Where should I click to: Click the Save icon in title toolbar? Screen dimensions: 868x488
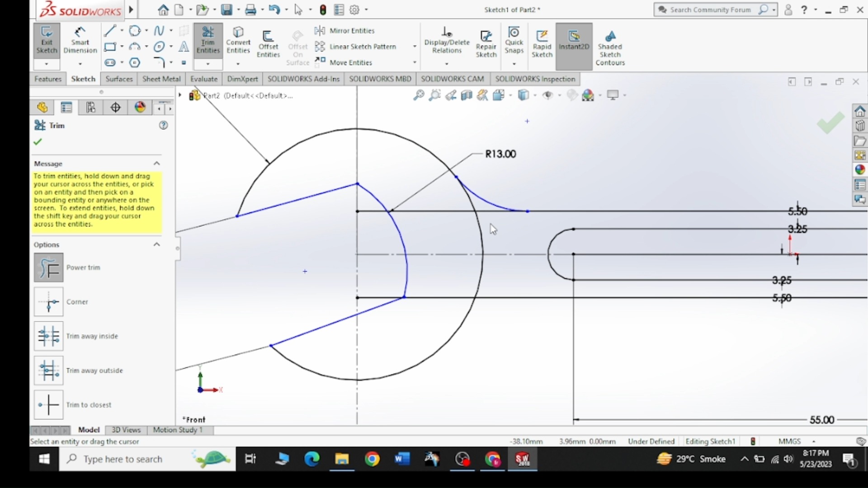226,9
